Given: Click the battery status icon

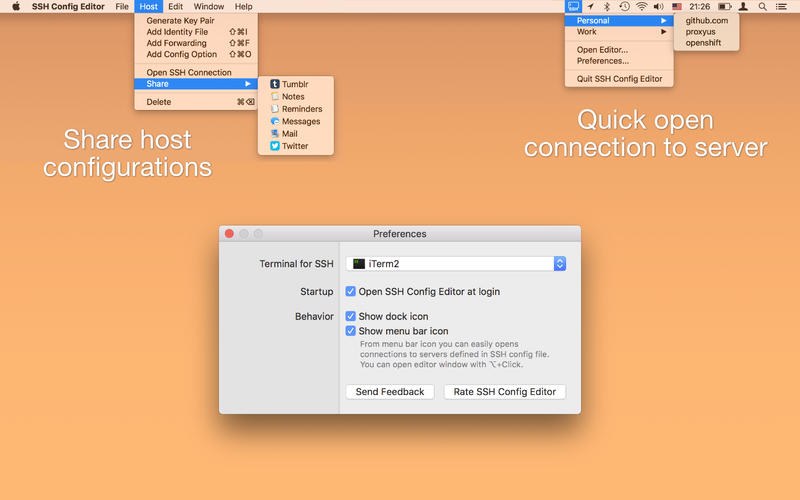Looking at the screenshot, I should coord(724,7).
